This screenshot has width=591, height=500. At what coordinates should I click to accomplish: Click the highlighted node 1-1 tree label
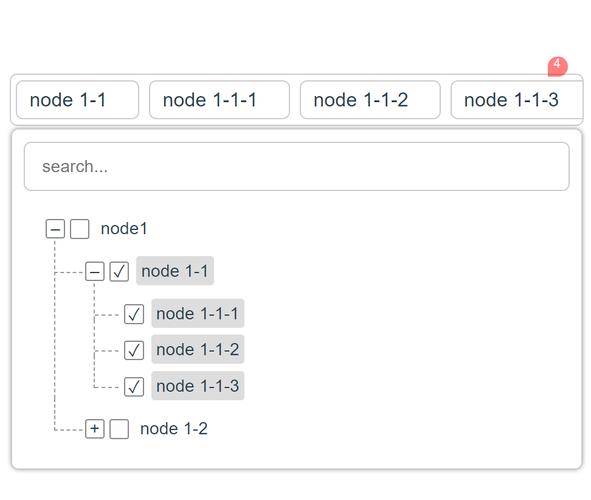[x=175, y=271]
